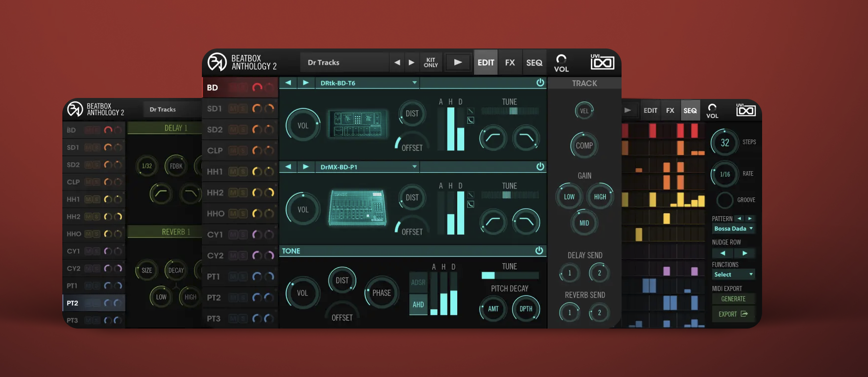The width and height of the screenshot is (868, 377).
Task: Click the TUNE slider in DRtk-BD-T6 layer
Action: click(x=510, y=111)
